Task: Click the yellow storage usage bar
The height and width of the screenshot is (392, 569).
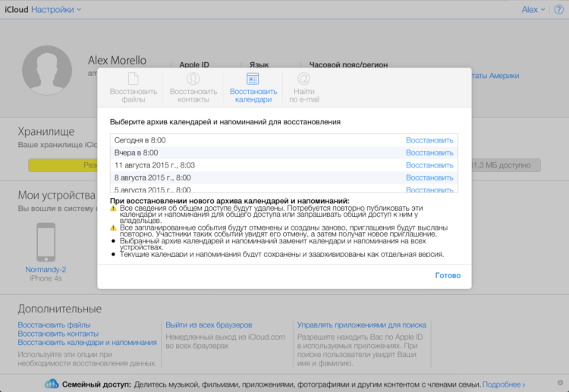Action: pyautogui.click(x=63, y=165)
